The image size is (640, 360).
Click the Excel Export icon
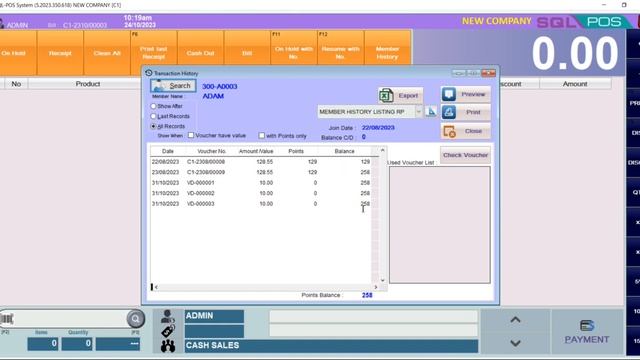tap(386, 96)
